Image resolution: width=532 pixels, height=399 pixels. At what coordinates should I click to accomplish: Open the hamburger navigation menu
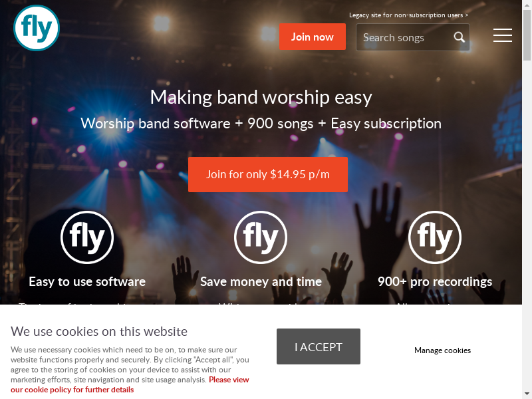tap(503, 35)
